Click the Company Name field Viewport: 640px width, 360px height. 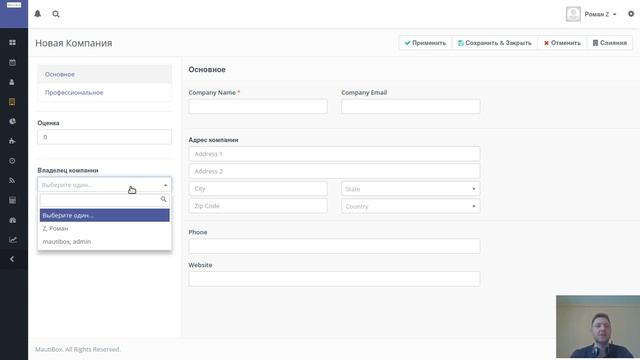pos(258,107)
